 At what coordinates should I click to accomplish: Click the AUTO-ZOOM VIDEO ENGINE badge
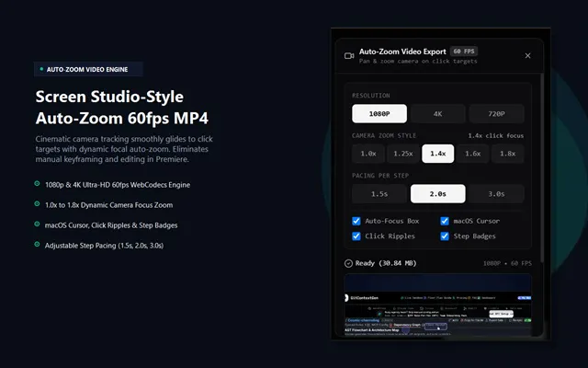tap(88, 69)
